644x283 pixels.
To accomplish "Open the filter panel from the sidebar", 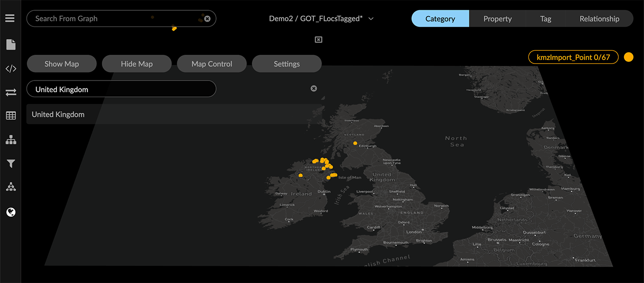I will 10,163.
